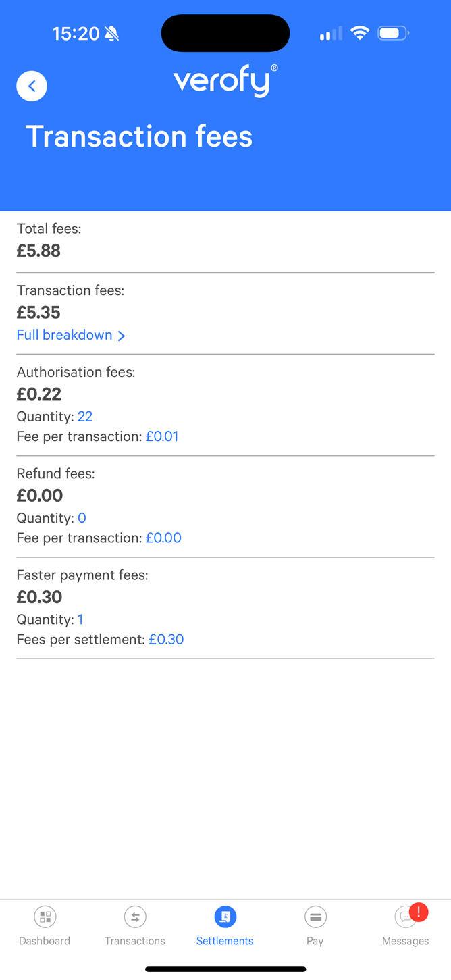451x980 pixels.
Task: Tap the back arrow button
Action: [x=32, y=86]
